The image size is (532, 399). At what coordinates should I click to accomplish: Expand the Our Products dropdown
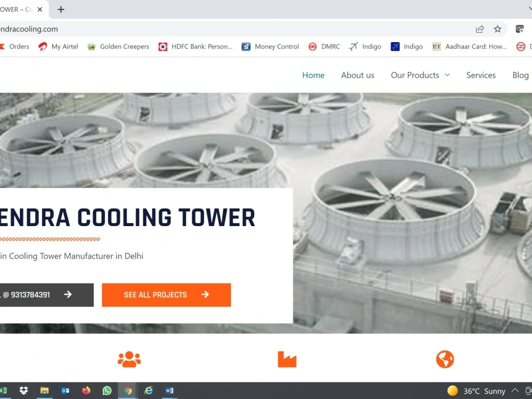420,76
